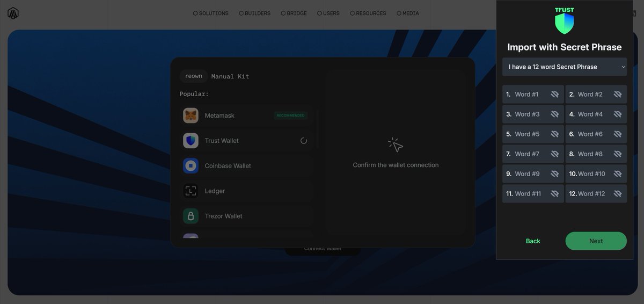Image resolution: width=644 pixels, height=304 pixels.
Task: Click the cursor icon above connection message
Action: click(396, 144)
